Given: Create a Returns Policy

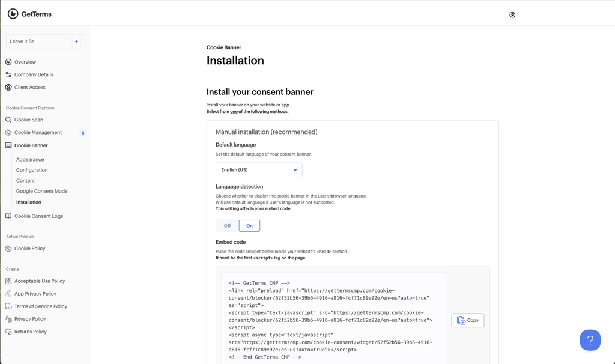Looking at the screenshot, I should click(x=30, y=332).
